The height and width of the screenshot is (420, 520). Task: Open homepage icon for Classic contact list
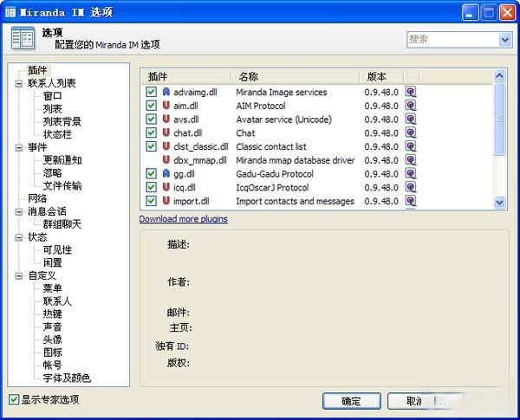tap(411, 146)
